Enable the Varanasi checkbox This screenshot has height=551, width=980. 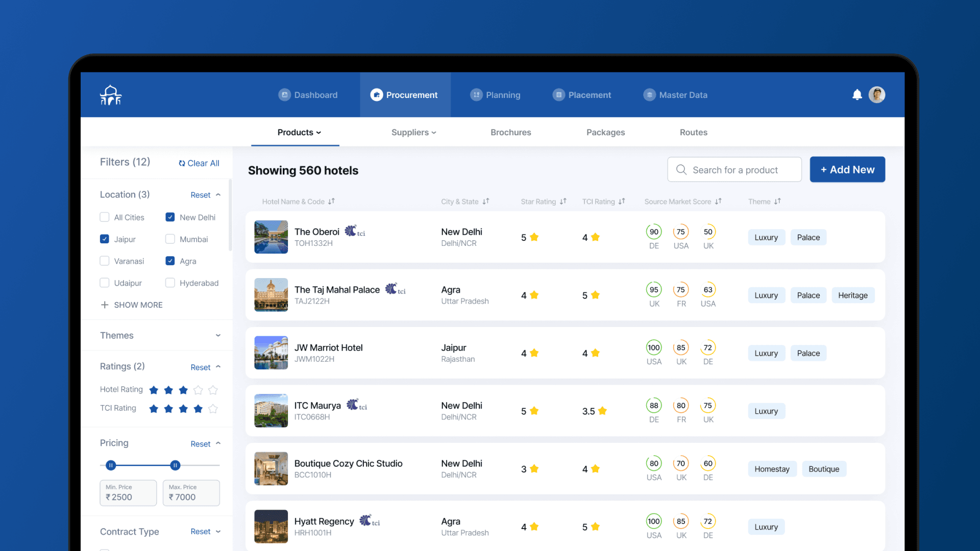[x=105, y=261]
